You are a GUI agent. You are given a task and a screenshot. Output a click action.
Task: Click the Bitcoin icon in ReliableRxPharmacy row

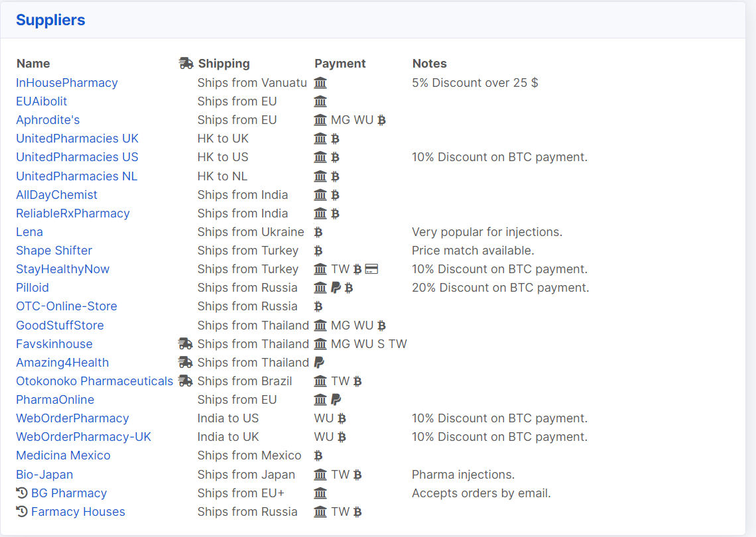click(335, 213)
